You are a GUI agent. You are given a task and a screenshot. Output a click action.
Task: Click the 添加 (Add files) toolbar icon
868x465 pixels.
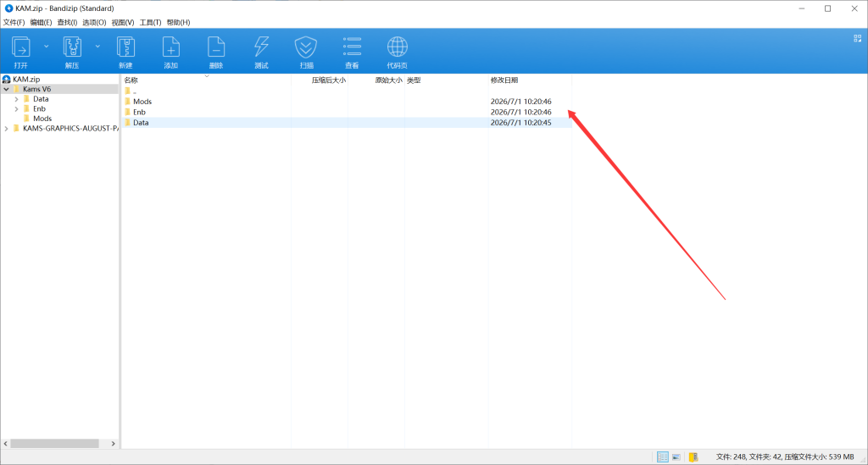(170, 52)
